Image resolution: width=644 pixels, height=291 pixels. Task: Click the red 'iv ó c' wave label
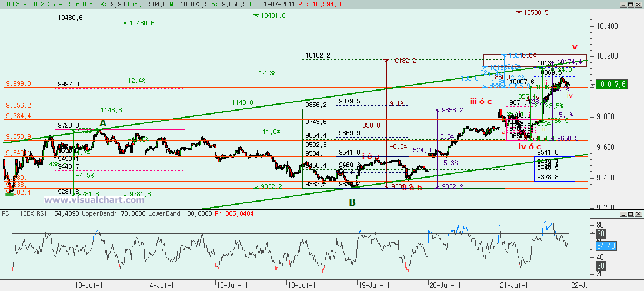(530, 146)
